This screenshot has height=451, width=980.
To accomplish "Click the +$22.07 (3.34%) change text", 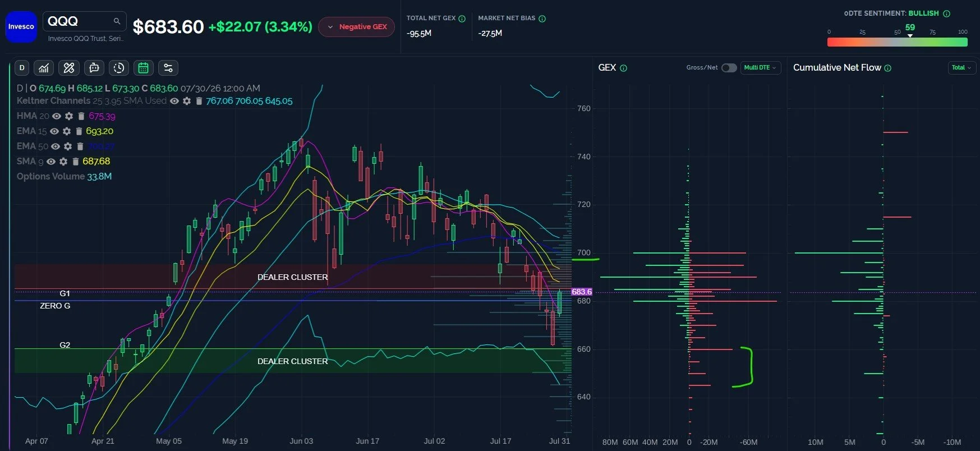I will click(260, 27).
